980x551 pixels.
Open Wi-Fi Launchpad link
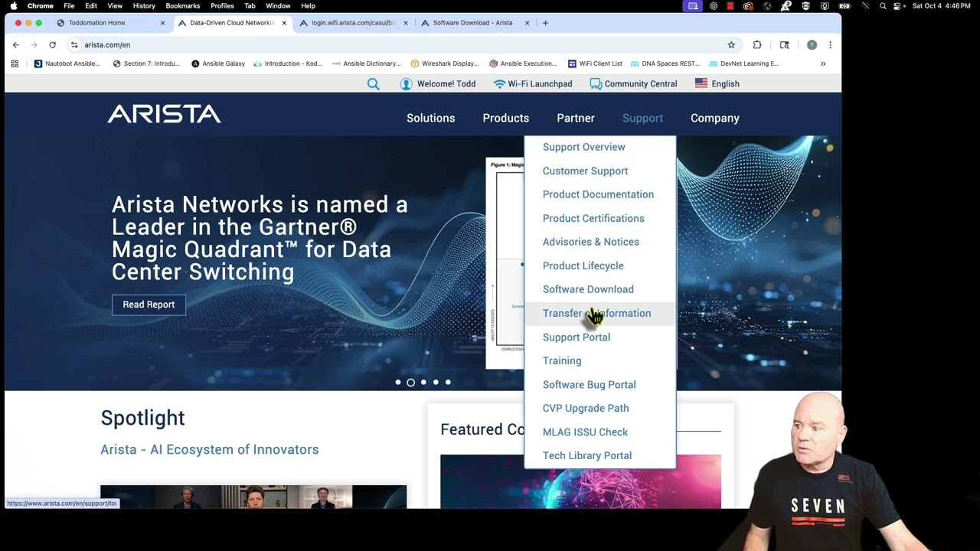coord(533,84)
